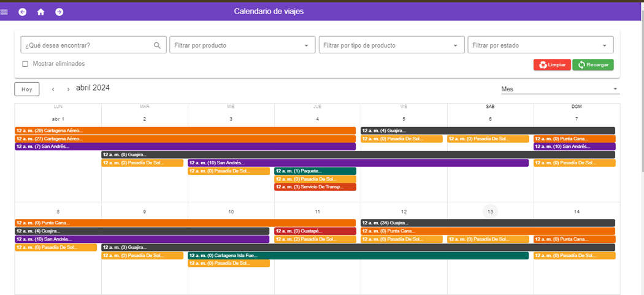The image size is (644, 295).
Task: Open Filtrar por tipo de producto dropdown
Action: 455,45
